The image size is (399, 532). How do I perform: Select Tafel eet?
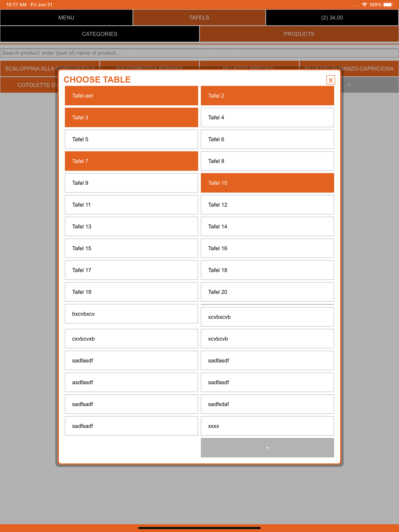(x=131, y=96)
